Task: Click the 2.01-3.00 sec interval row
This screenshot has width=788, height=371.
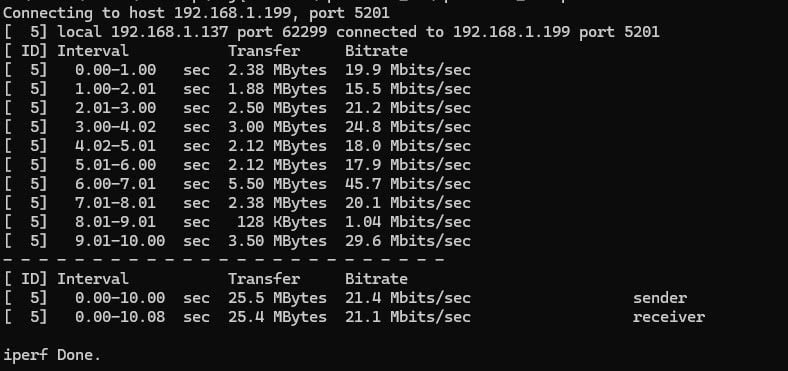Action: click(x=237, y=108)
